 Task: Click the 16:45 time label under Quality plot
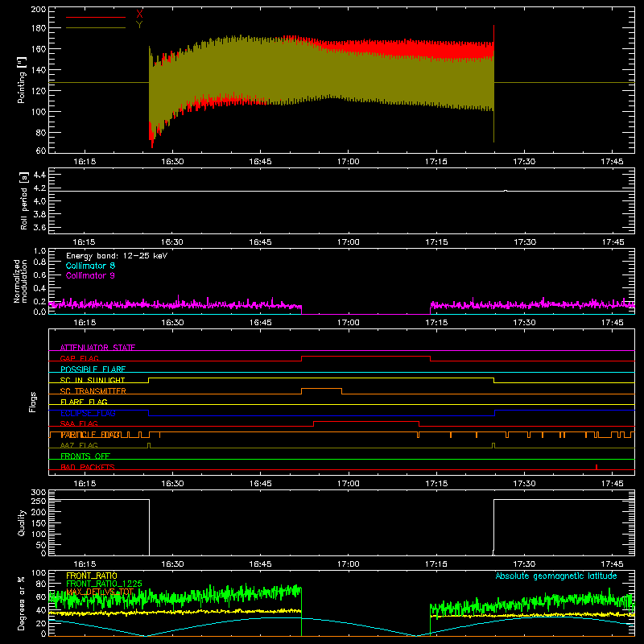pyautogui.click(x=260, y=564)
